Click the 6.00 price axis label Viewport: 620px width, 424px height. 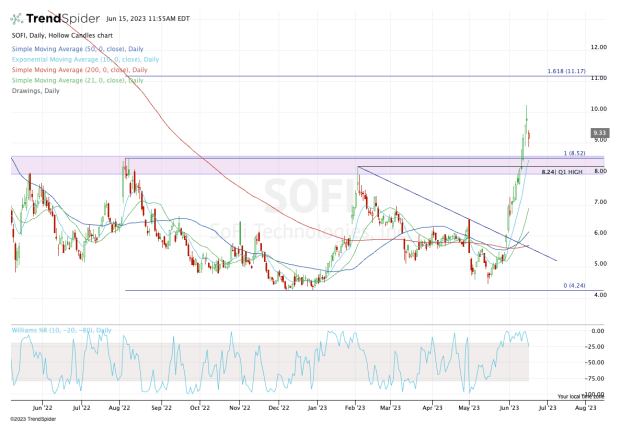click(600, 233)
